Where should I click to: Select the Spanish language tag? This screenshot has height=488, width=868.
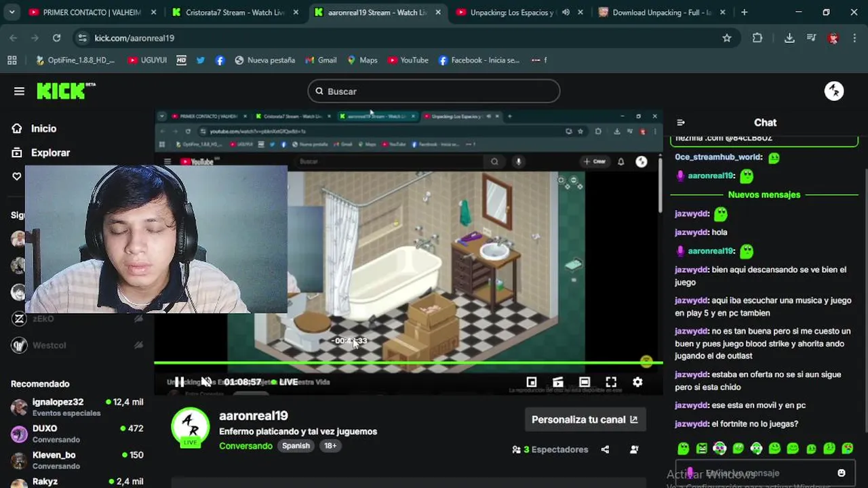click(x=296, y=445)
